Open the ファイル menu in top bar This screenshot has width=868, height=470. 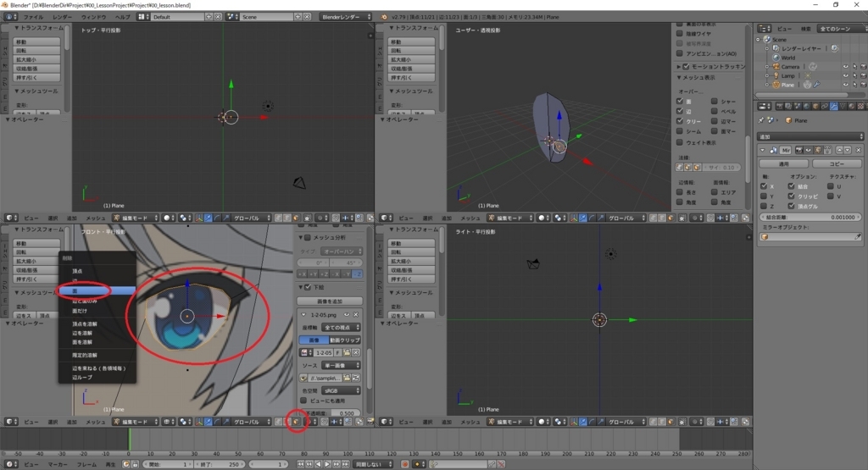point(33,17)
